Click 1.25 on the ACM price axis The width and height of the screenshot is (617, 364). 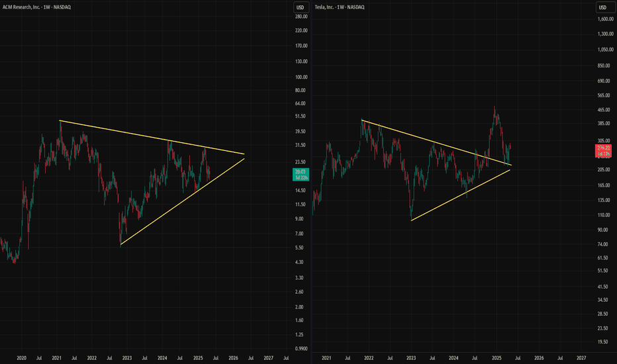(x=299, y=334)
